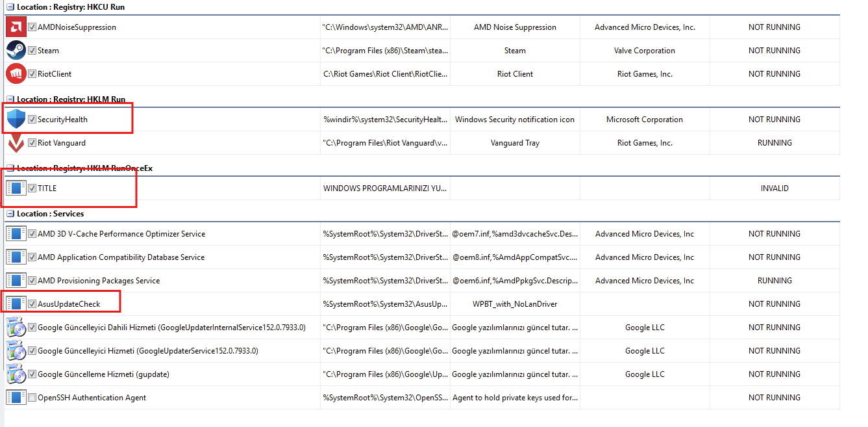
Task: Uncheck the AMDNoiseSuppression startup entry
Action: pos(32,27)
